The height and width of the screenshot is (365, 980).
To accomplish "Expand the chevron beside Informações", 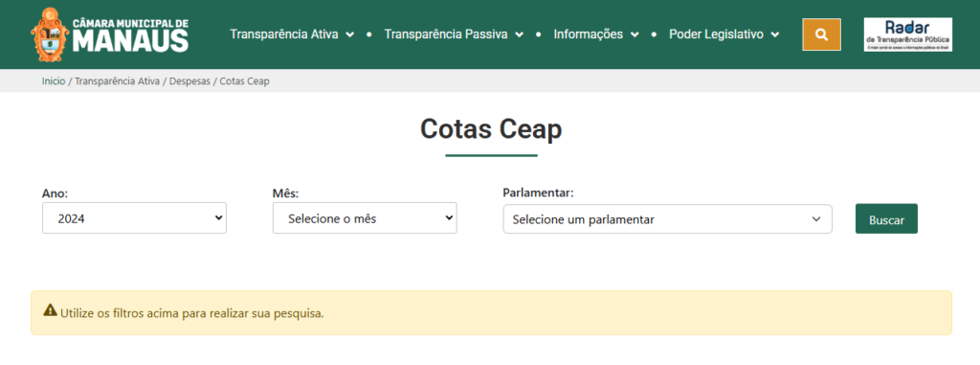I will pos(635,34).
